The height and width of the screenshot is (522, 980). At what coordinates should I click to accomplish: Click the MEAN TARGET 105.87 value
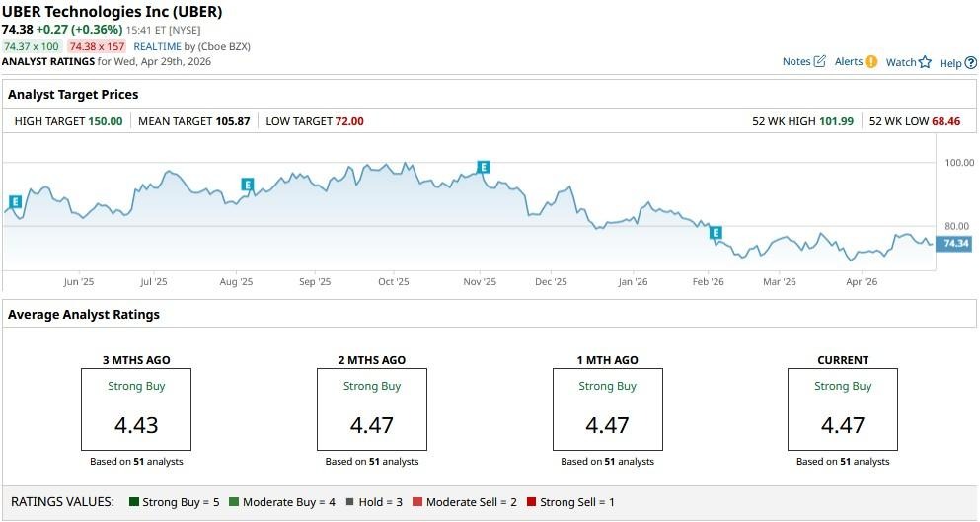[233, 121]
